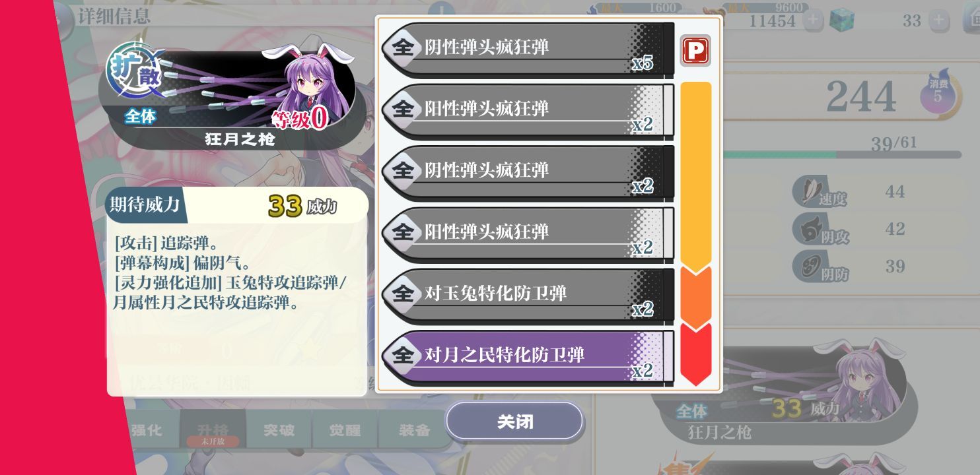Open the 突破 tab

[x=279, y=430]
